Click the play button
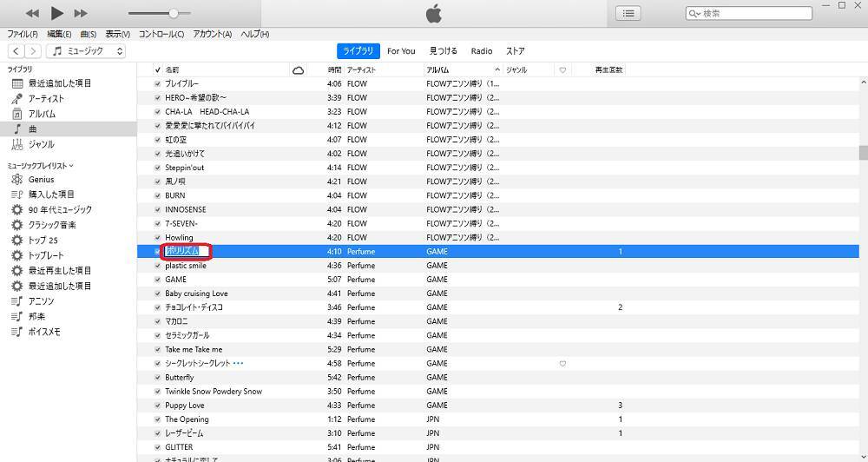The width and height of the screenshot is (868, 462). [57, 13]
